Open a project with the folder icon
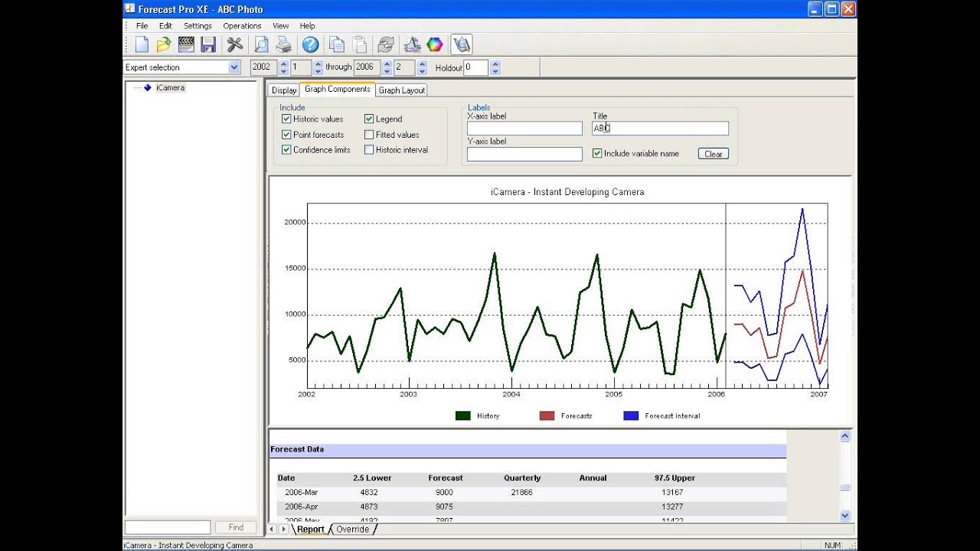 point(164,44)
